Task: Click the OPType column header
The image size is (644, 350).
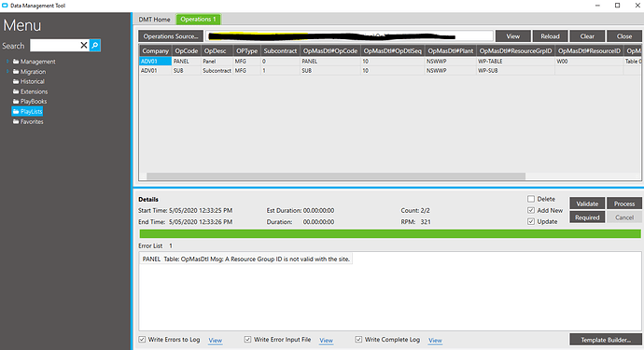Action: [x=246, y=51]
